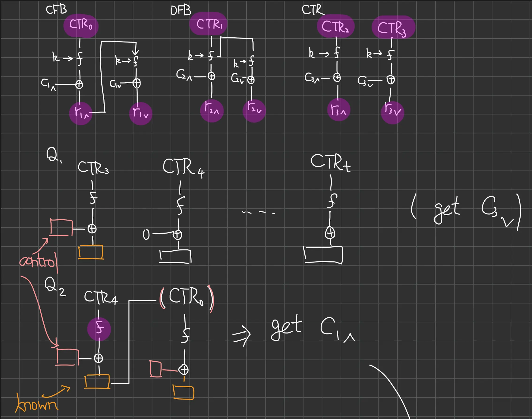This screenshot has width=532, height=419.
Task: Click the XOR circle under CTRt
Action: point(330,232)
